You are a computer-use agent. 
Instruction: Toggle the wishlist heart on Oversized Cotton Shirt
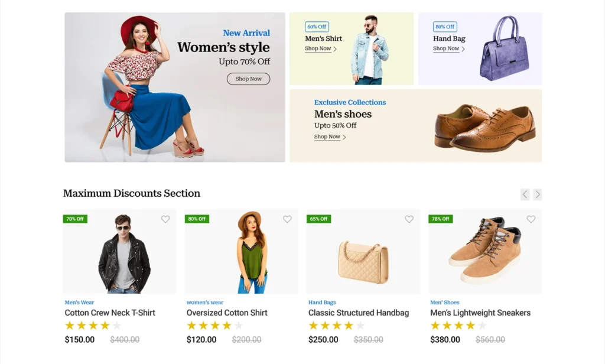(x=287, y=219)
